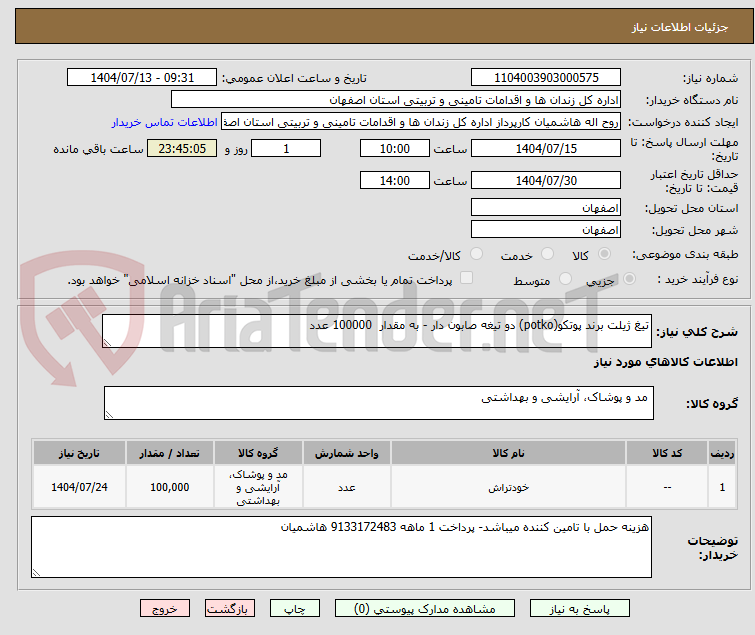This screenshot has width=755, height=635.
Task: Click the goods group cell in table row
Action: [x=258, y=487]
